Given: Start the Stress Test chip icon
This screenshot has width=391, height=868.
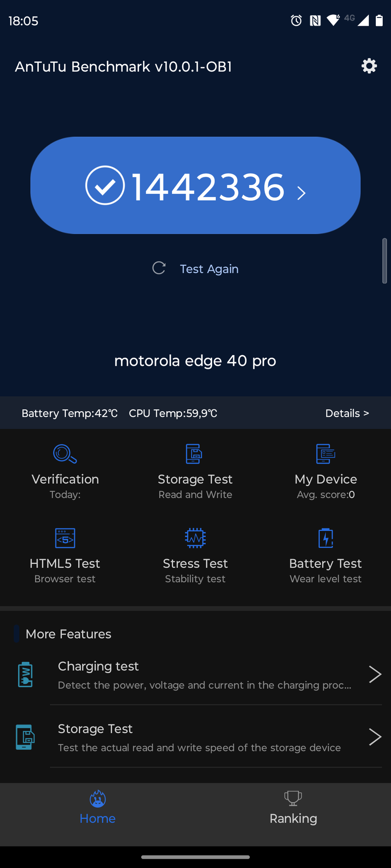Looking at the screenshot, I should [x=195, y=538].
